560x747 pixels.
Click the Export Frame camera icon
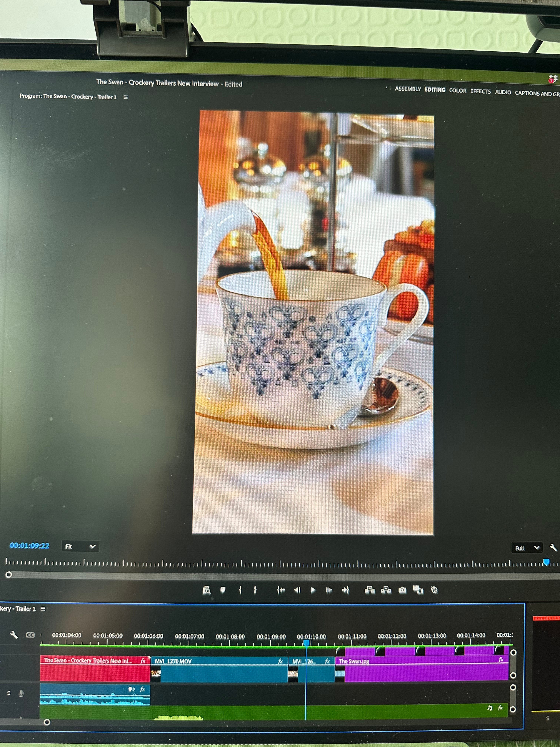click(402, 590)
